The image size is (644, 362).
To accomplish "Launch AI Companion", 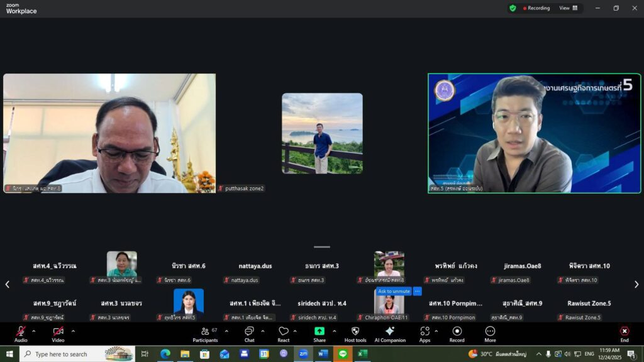I will tap(390, 333).
